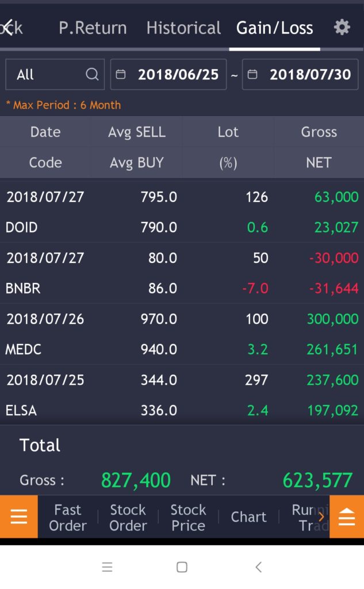Image resolution: width=364 pixels, height=589 pixels.
Task: Select the Gain/Loss tab
Action: coord(274,28)
